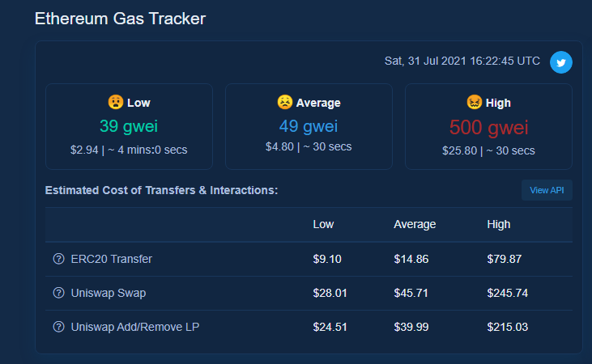Click the High column header
Viewport: 592px width, 364px height.
[x=498, y=224]
